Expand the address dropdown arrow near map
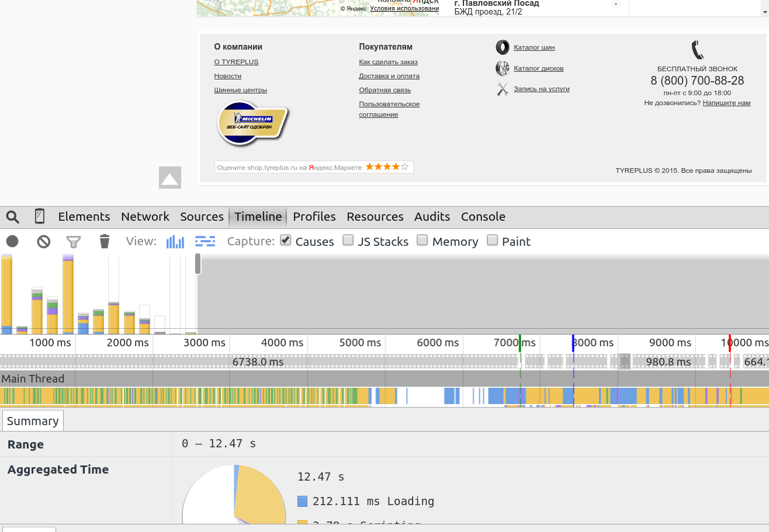Viewport: 769px width, 532px height. click(615, 5)
